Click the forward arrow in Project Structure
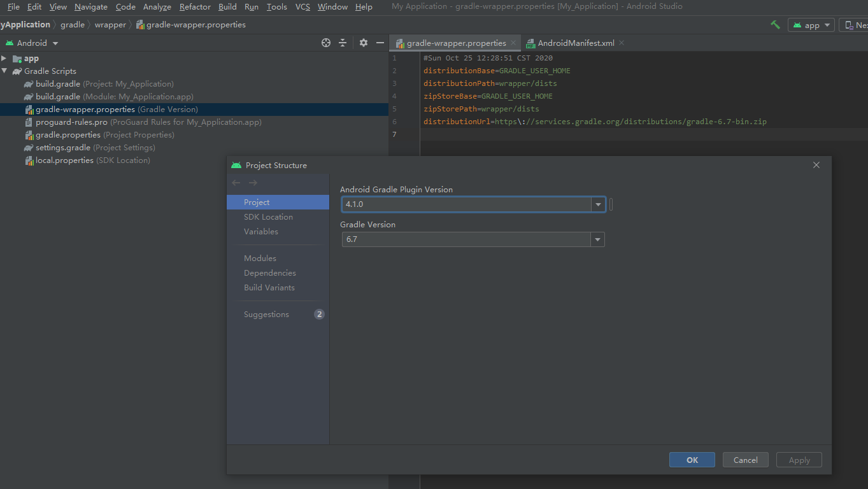The width and height of the screenshot is (868, 489). (253, 183)
